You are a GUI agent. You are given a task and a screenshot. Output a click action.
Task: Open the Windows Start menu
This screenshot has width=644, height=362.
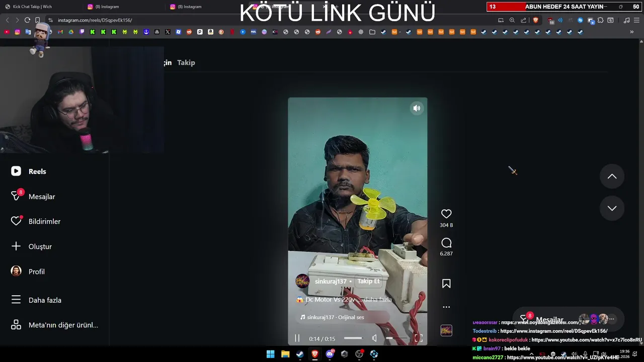click(x=270, y=354)
